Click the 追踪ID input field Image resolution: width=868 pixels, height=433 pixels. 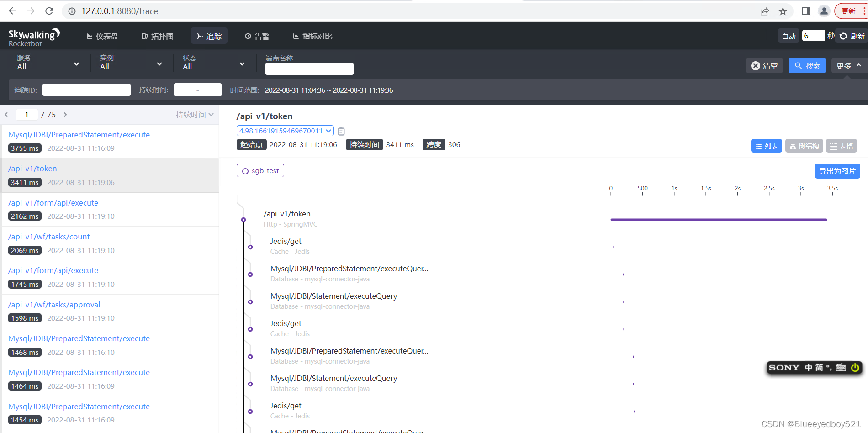coord(86,90)
